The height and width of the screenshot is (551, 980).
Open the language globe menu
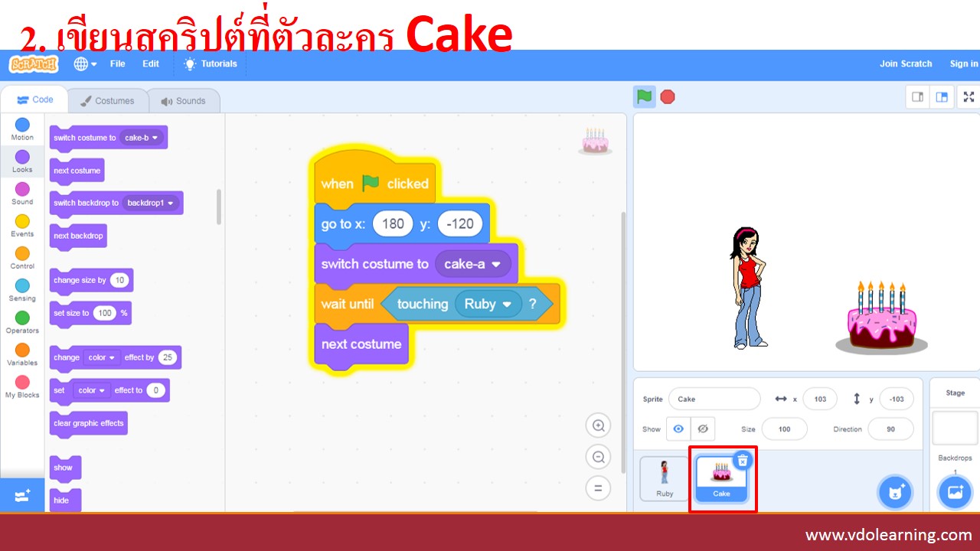pos(86,64)
